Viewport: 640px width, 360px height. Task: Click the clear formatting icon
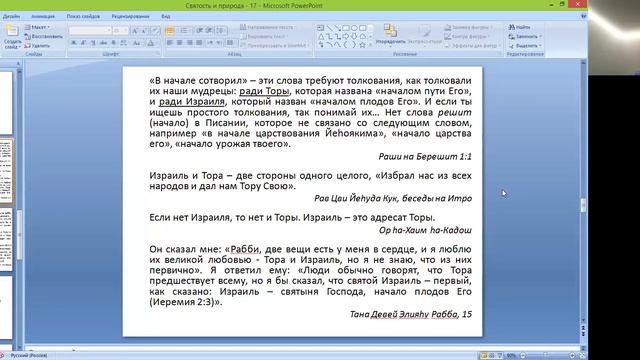[x=155, y=31]
